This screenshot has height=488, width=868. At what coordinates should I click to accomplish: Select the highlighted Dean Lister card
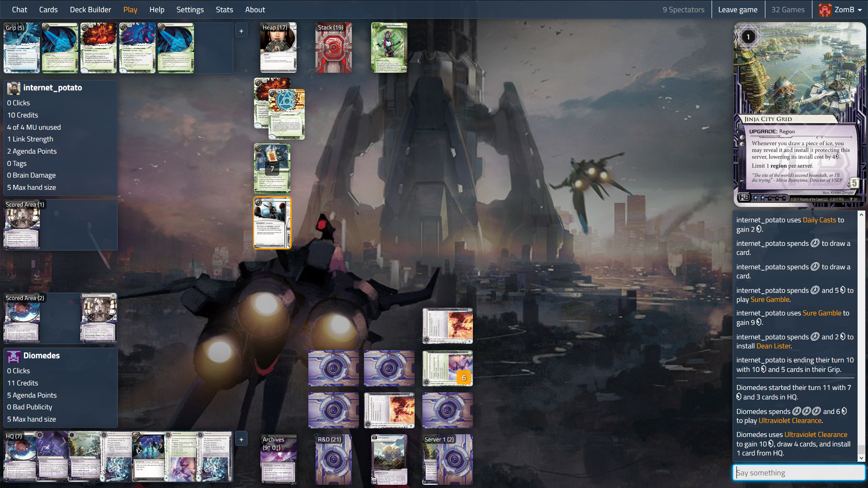[272, 223]
